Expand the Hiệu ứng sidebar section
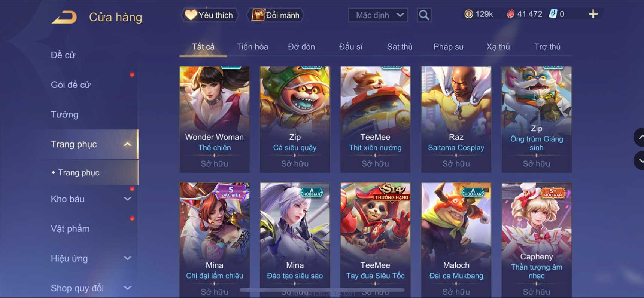644x298 pixels. click(x=127, y=258)
